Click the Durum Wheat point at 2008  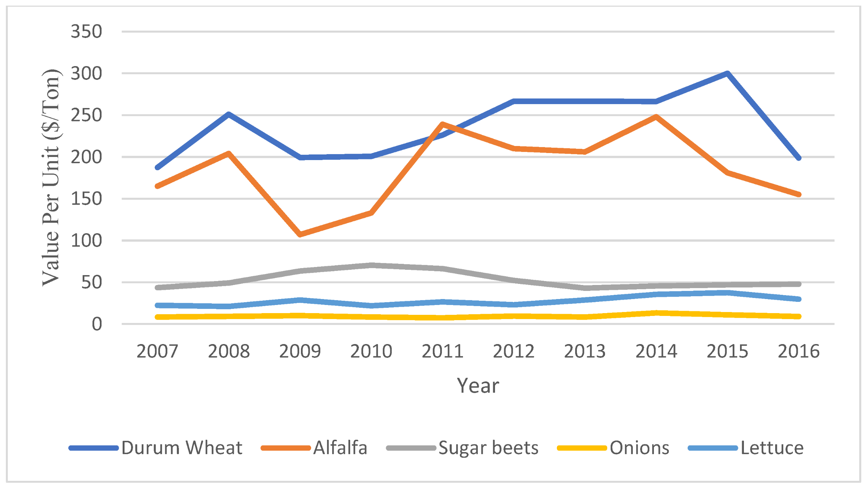click(x=229, y=114)
